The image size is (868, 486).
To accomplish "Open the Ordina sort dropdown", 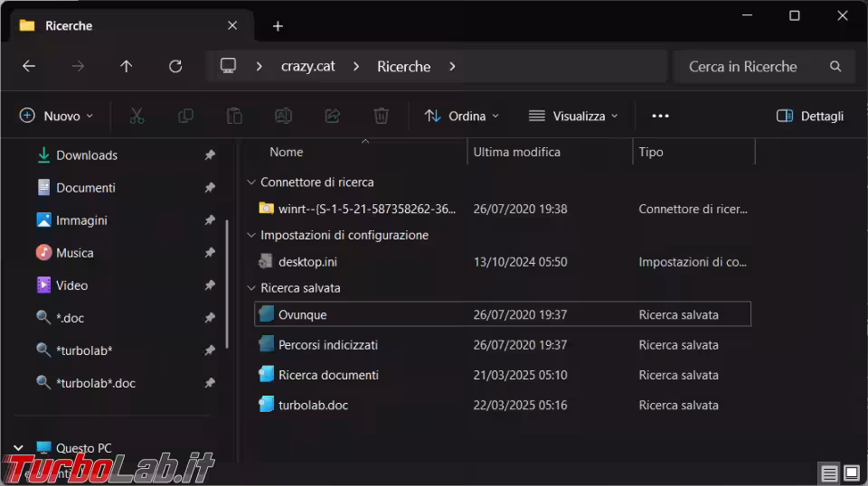I will tap(462, 117).
